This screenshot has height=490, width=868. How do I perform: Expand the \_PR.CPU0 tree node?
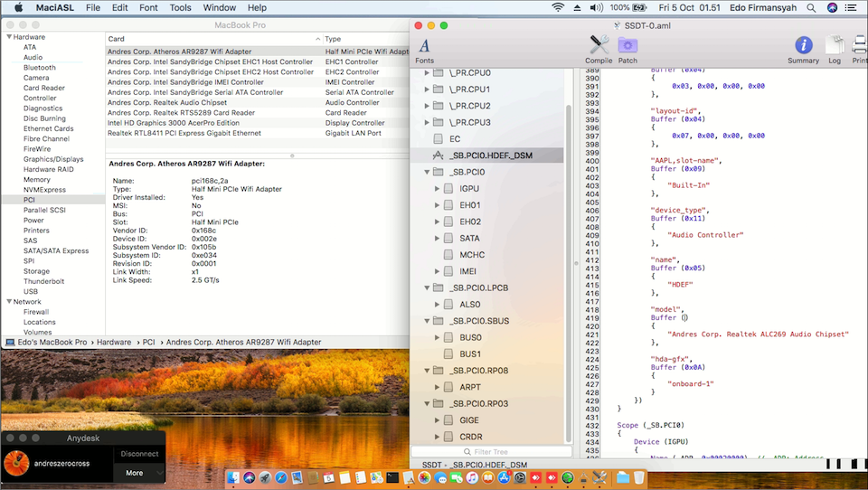429,73
